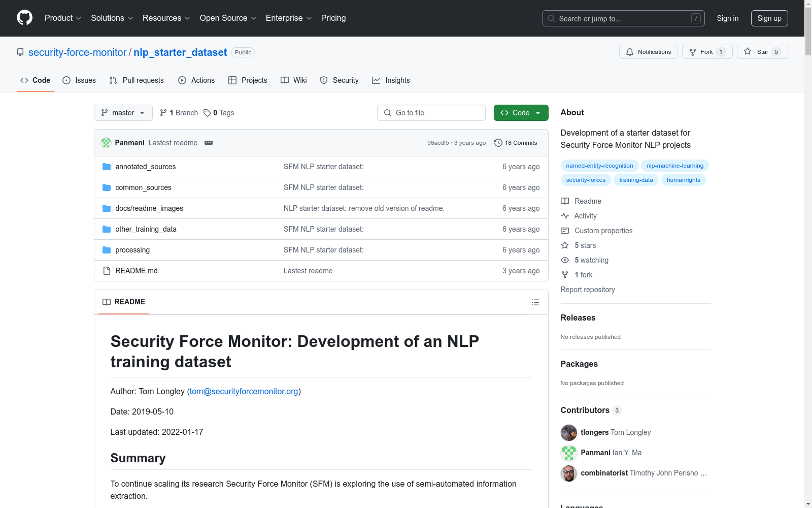Open the processing folder

132,250
